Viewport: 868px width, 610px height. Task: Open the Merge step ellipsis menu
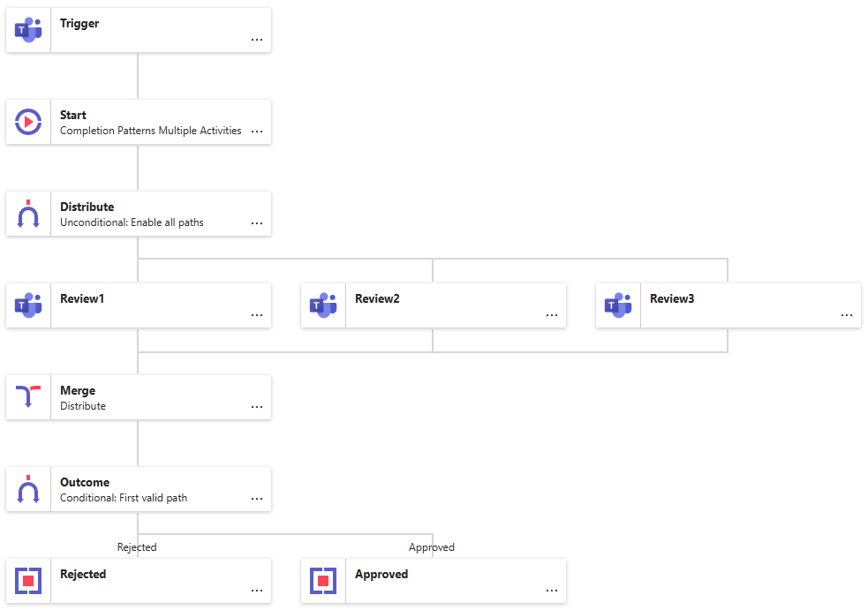[x=257, y=407]
